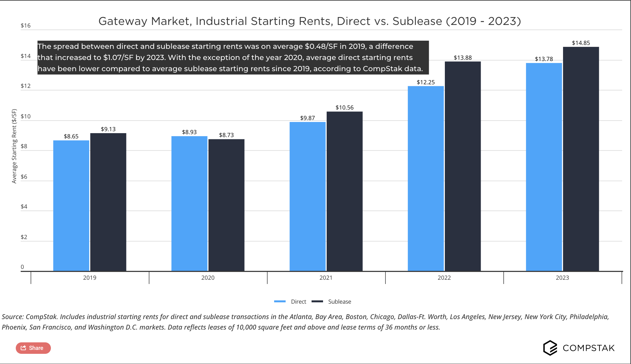Click the chart title text

[310, 21]
